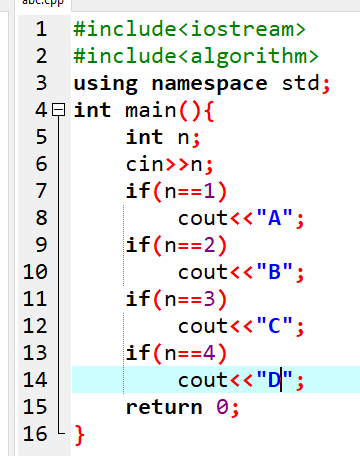Click line number 16 in the gutter
360x456 pixels.
[x=35, y=434]
